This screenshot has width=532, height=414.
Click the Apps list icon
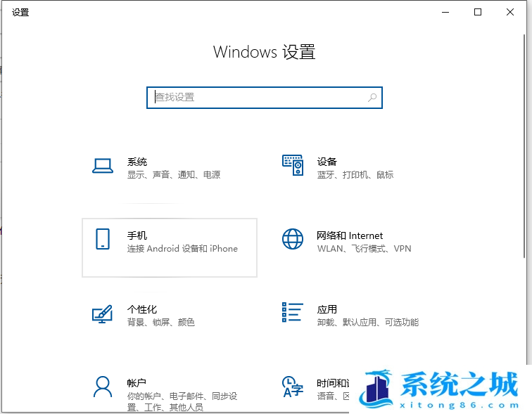pos(292,313)
